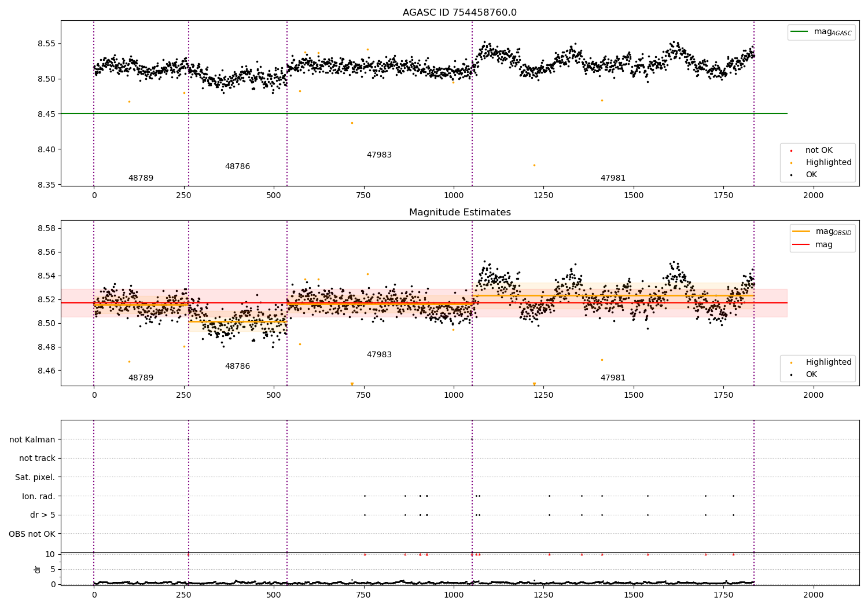Click the 750 x-axis tick of middle plot

pyautogui.click(x=364, y=395)
